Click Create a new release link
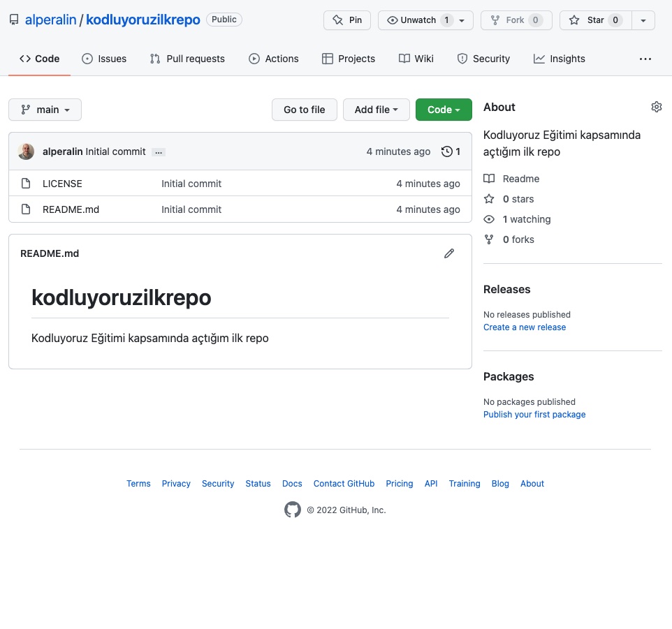This screenshot has width=672, height=629. pos(525,327)
